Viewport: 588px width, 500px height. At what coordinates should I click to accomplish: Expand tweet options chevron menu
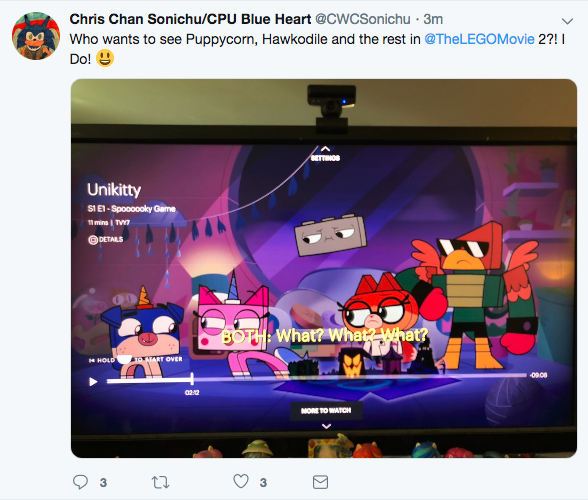pyautogui.click(x=567, y=21)
